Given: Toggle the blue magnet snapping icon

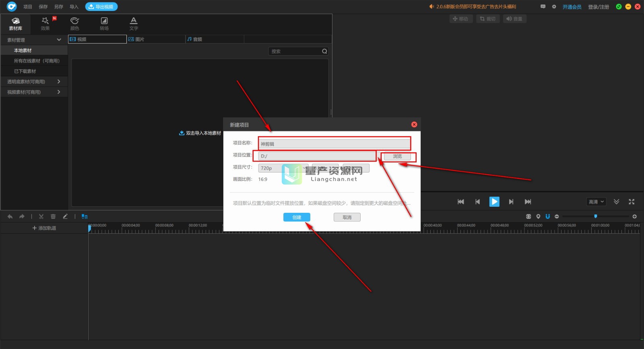Looking at the screenshot, I should coord(547,216).
